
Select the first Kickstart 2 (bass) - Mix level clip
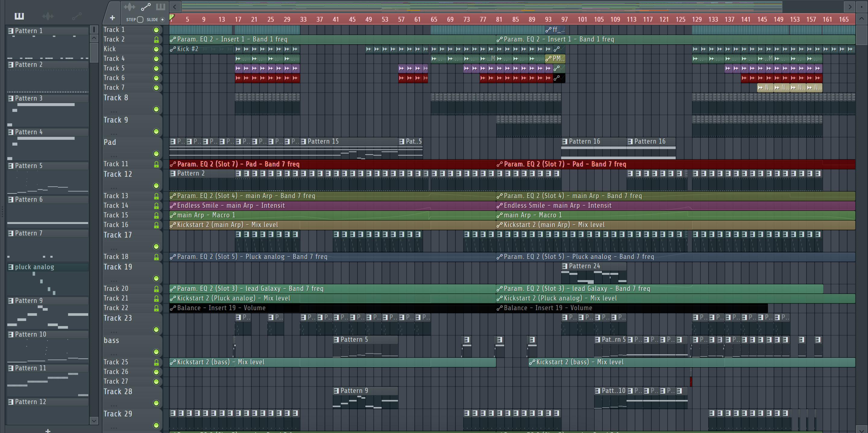tap(332, 362)
